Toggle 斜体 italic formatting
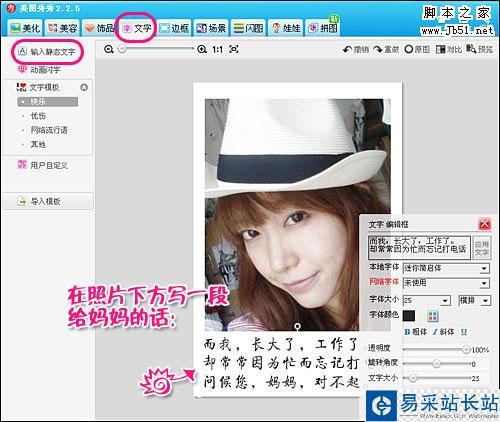The height and width of the screenshot is (422, 500). tap(443, 332)
